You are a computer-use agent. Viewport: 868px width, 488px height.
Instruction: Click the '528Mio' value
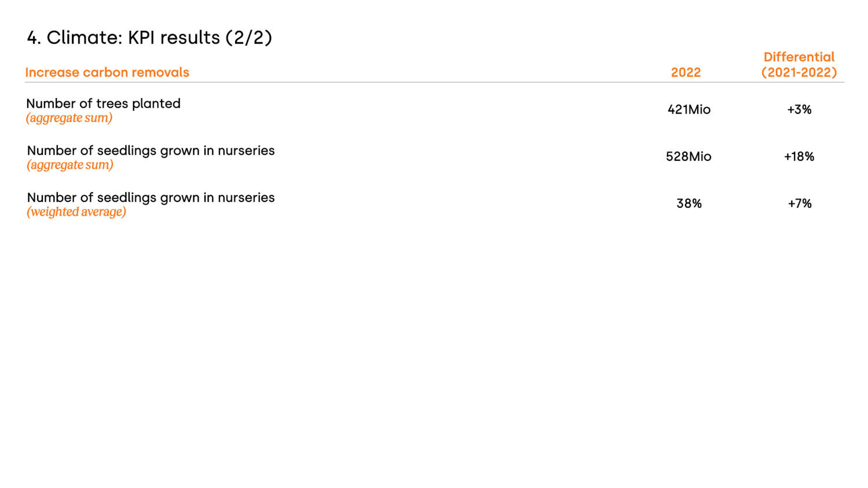(x=688, y=156)
